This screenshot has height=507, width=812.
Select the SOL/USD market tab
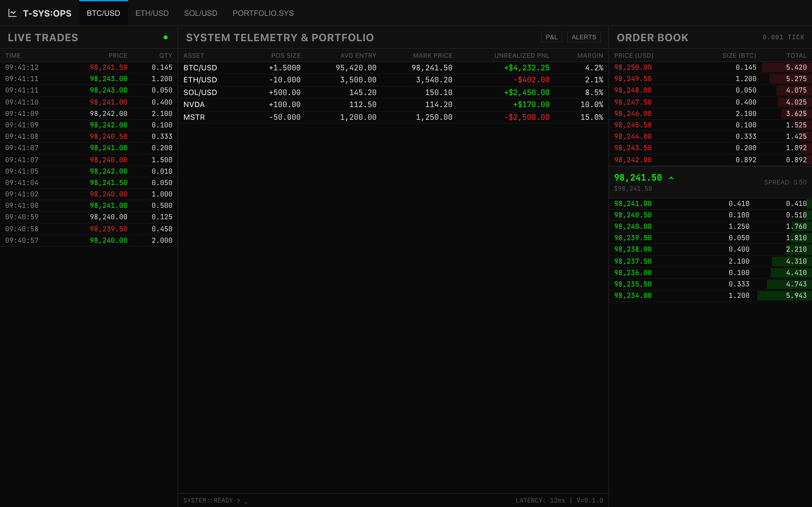pyautogui.click(x=200, y=13)
